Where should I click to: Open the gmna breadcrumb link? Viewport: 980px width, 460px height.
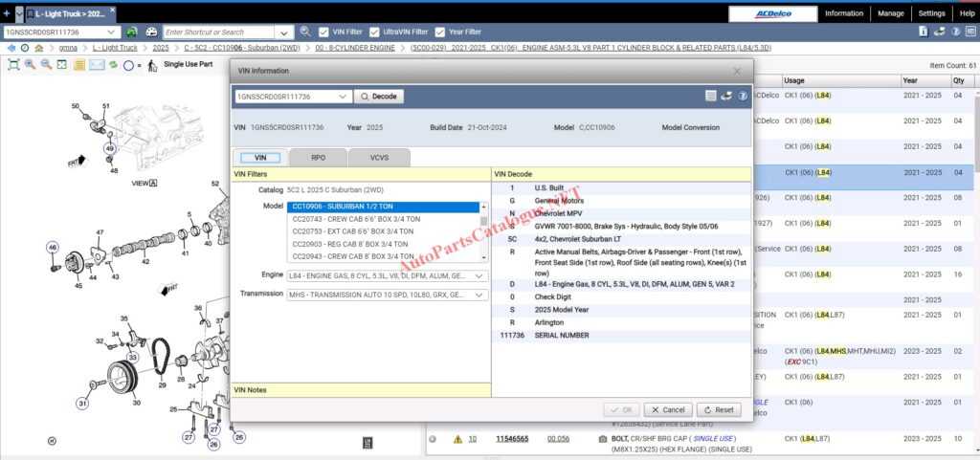(68, 48)
